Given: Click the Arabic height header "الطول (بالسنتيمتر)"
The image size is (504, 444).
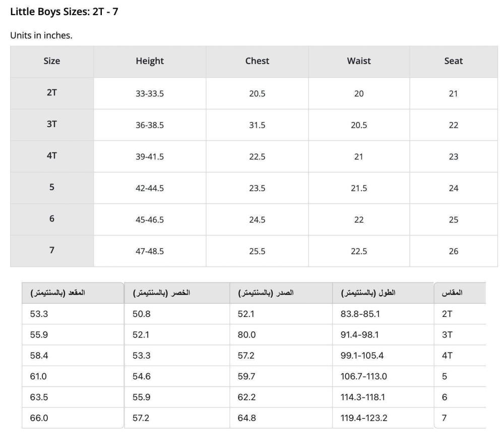Looking at the screenshot, I should [368, 293].
